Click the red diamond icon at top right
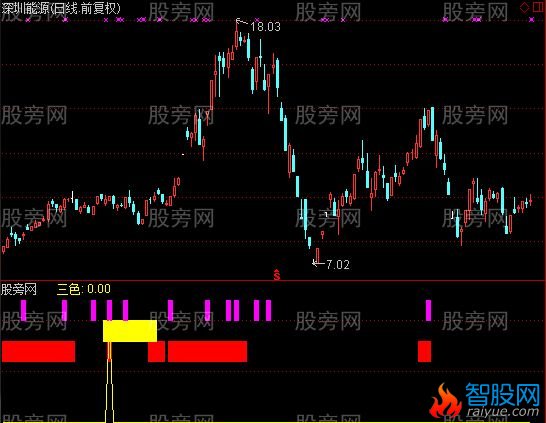The height and width of the screenshot is (423, 546). (524, 7)
